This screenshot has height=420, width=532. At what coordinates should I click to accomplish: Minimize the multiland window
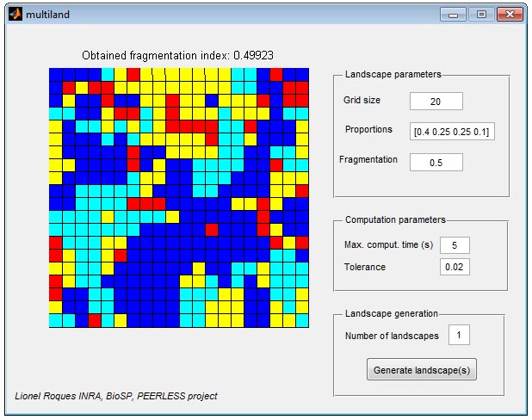pos(453,15)
